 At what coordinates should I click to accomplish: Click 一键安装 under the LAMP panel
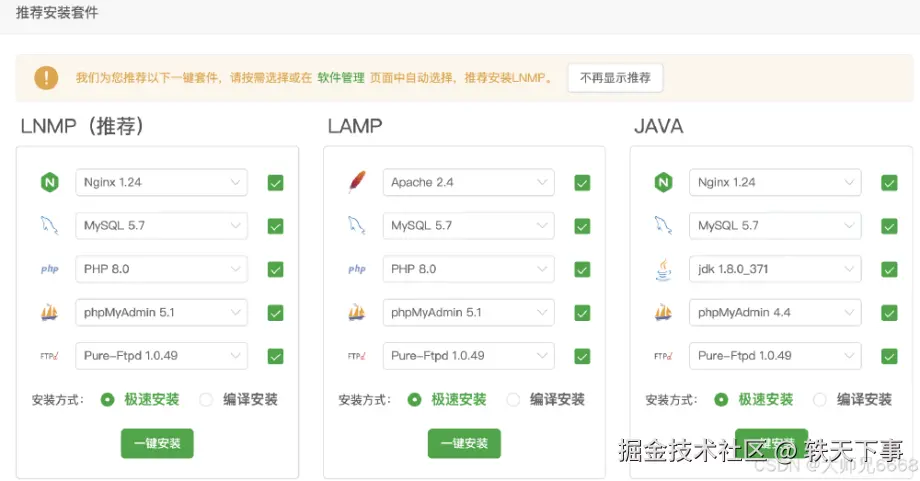[x=464, y=443]
